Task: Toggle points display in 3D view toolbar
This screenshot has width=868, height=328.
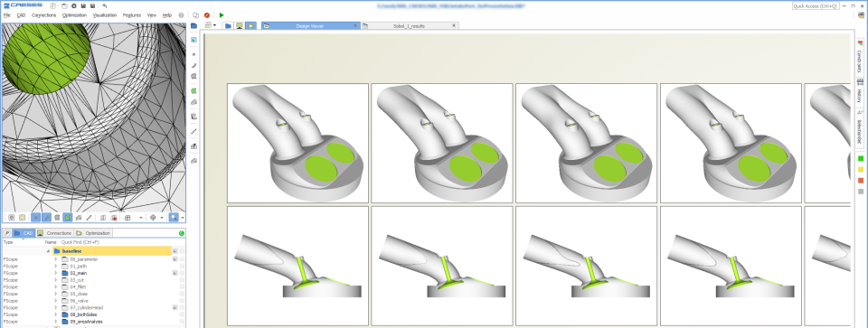Action: click(35, 218)
